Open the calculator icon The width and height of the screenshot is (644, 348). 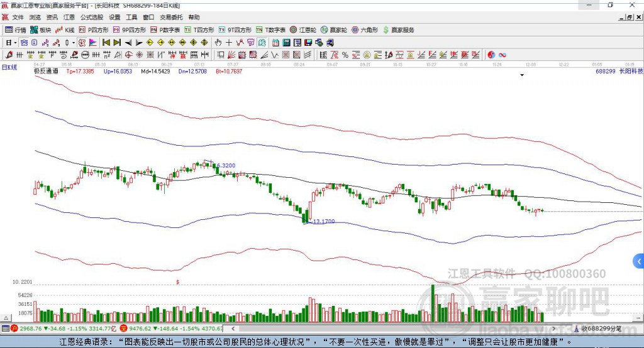tap(286, 43)
